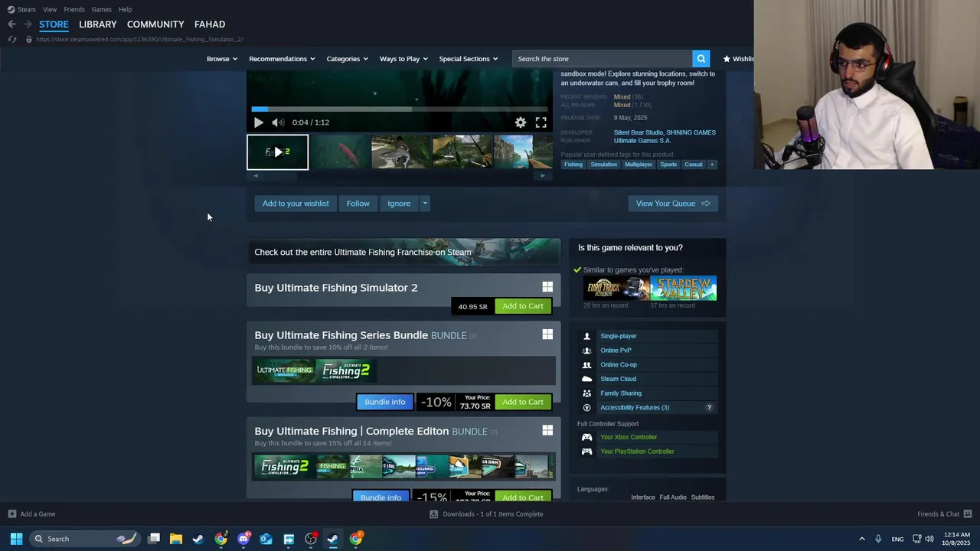Open Friends & Chat panel
Screen dimensions: 980x551
[x=945, y=514]
